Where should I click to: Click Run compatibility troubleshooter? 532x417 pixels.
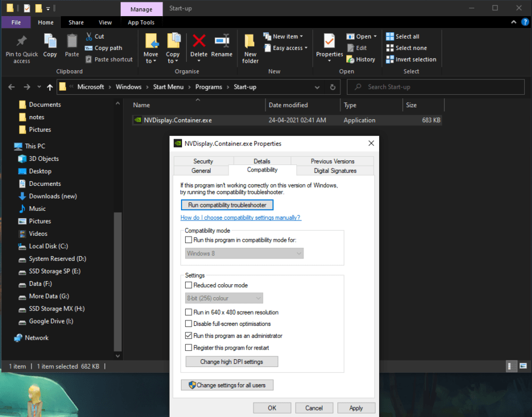[x=227, y=204]
